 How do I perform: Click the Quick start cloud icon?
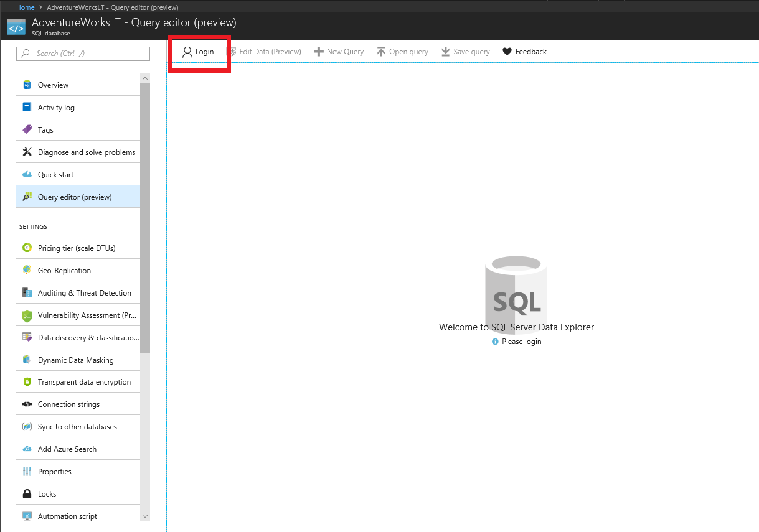pos(27,174)
